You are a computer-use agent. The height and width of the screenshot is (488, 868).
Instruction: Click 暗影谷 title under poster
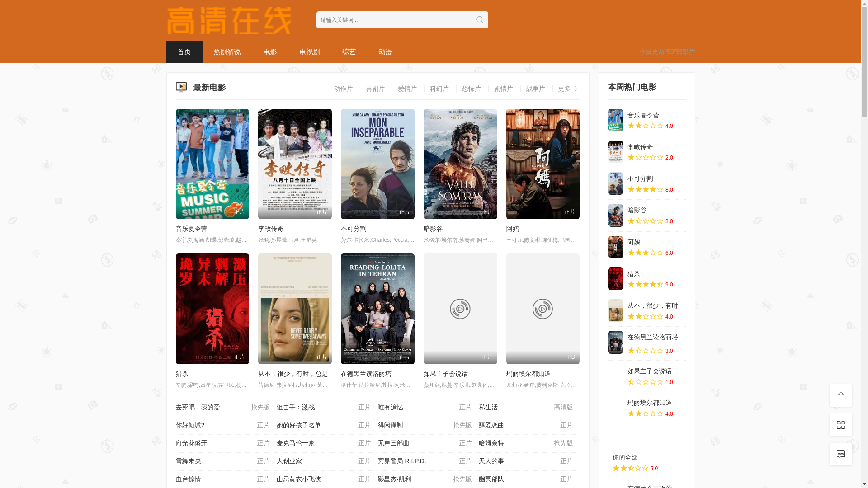(433, 229)
